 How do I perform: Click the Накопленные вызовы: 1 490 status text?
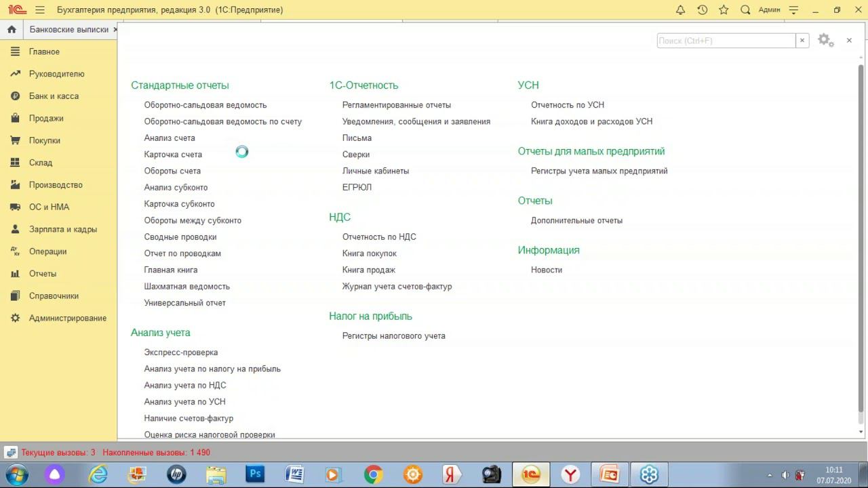[x=157, y=453]
